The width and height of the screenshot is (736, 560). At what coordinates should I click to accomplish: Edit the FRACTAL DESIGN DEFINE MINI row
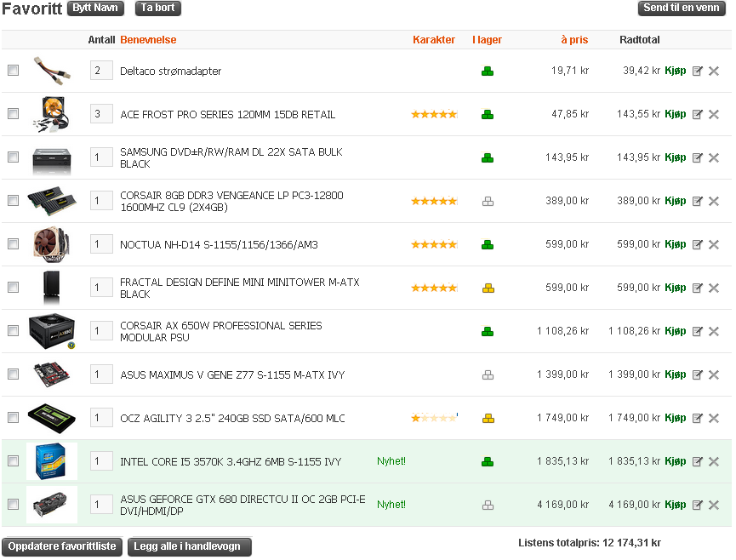(698, 288)
